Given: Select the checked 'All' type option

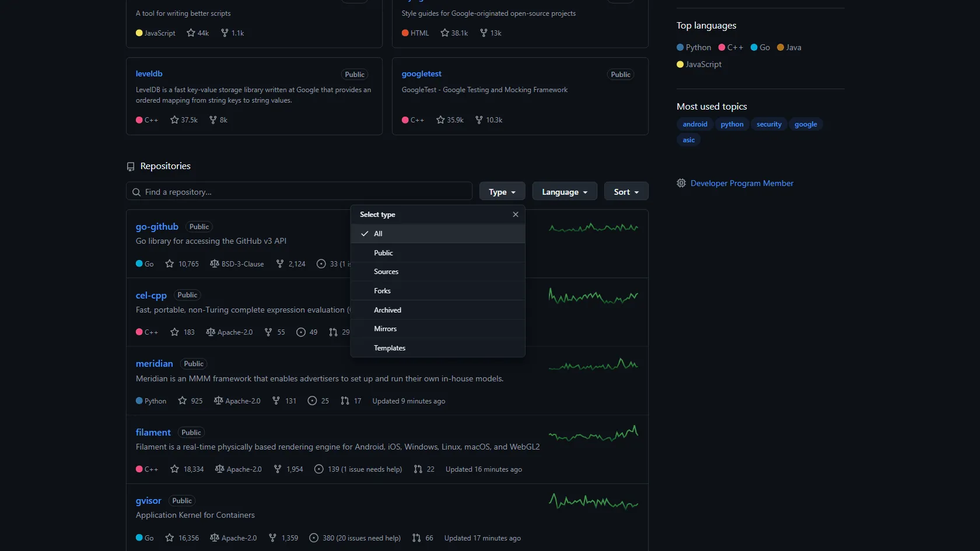Looking at the screenshot, I should (x=437, y=234).
